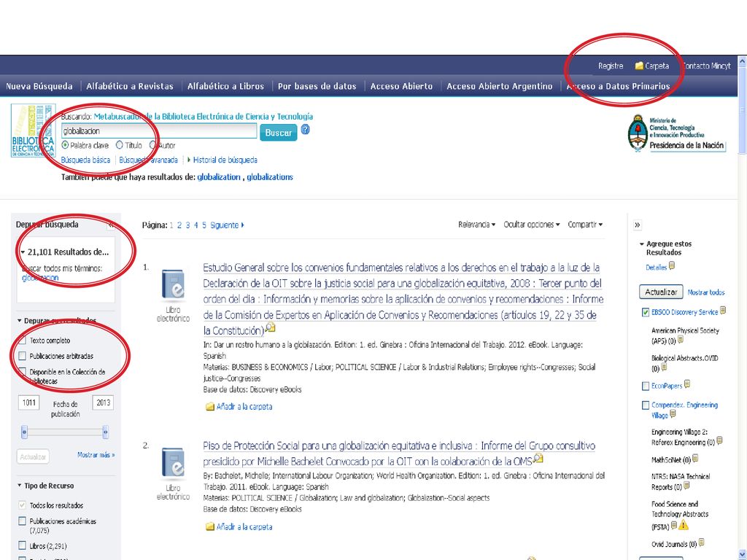Click the Biblioteca Electrónica logo
This screenshot has width=747, height=560.
[x=34, y=131]
